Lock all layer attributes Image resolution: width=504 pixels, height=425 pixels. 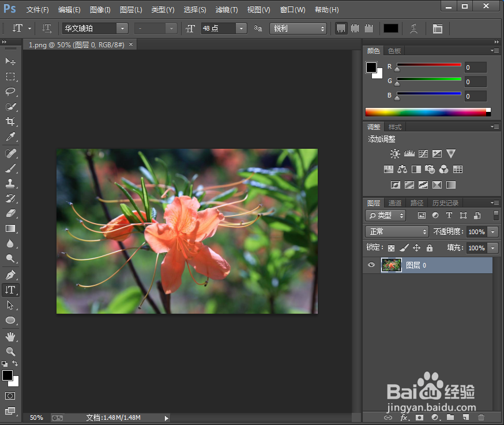(x=430, y=247)
